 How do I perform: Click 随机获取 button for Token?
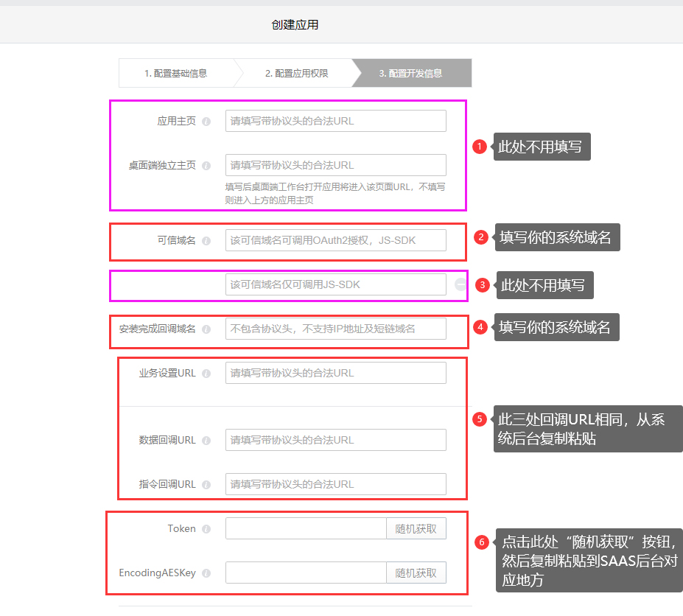click(x=416, y=528)
